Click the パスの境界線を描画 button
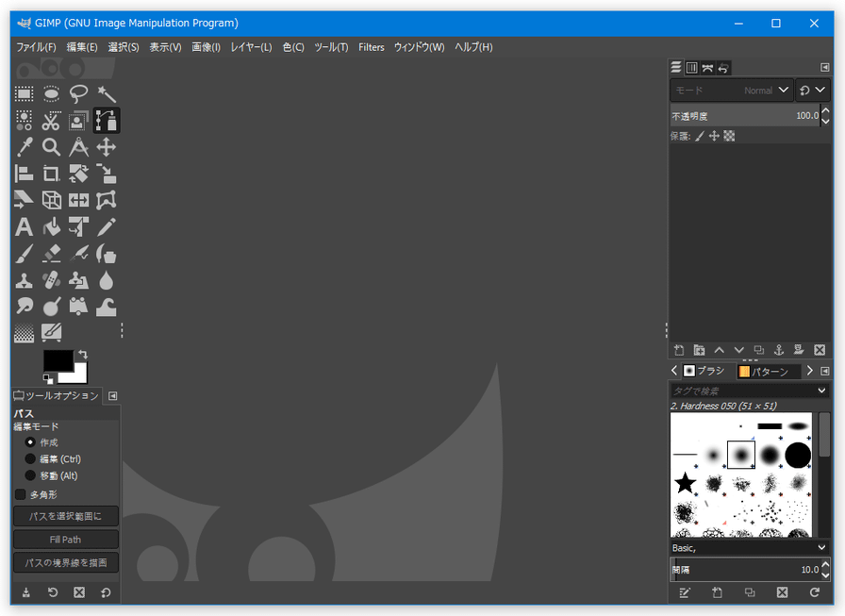The height and width of the screenshot is (616, 845). tap(66, 562)
